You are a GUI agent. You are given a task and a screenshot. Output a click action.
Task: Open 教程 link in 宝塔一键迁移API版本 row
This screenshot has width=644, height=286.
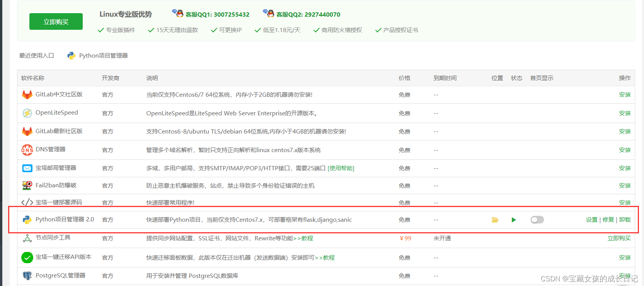tap(329, 258)
